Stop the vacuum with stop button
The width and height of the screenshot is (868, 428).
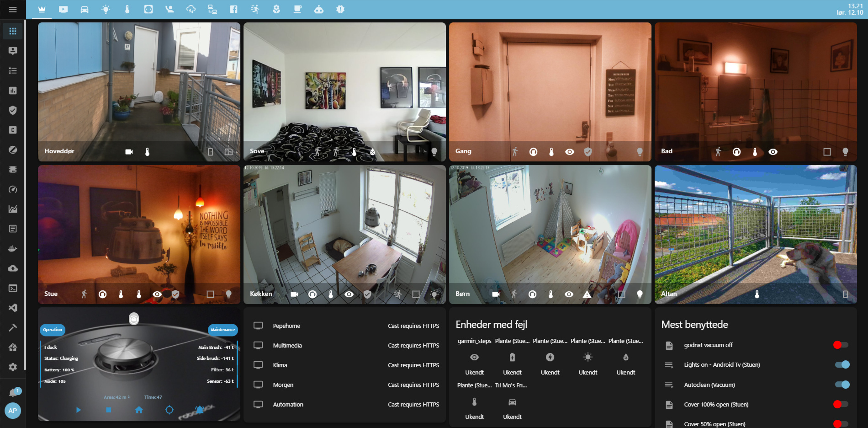coord(109,410)
